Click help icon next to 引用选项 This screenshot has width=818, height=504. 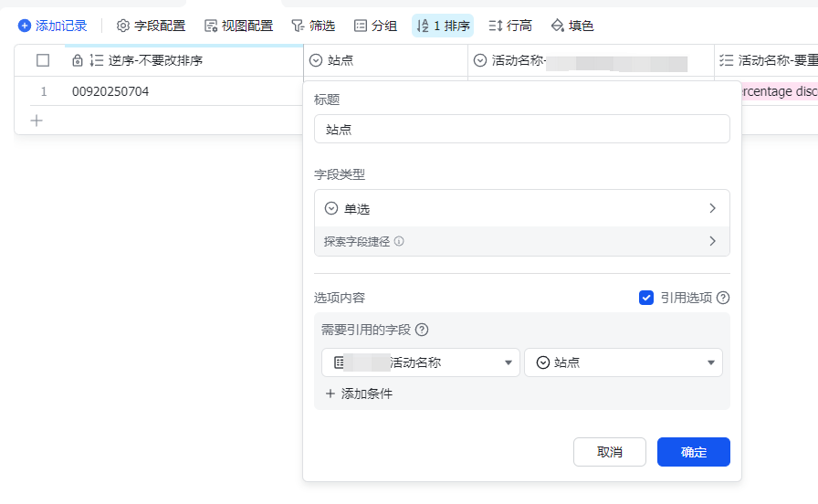point(723,298)
